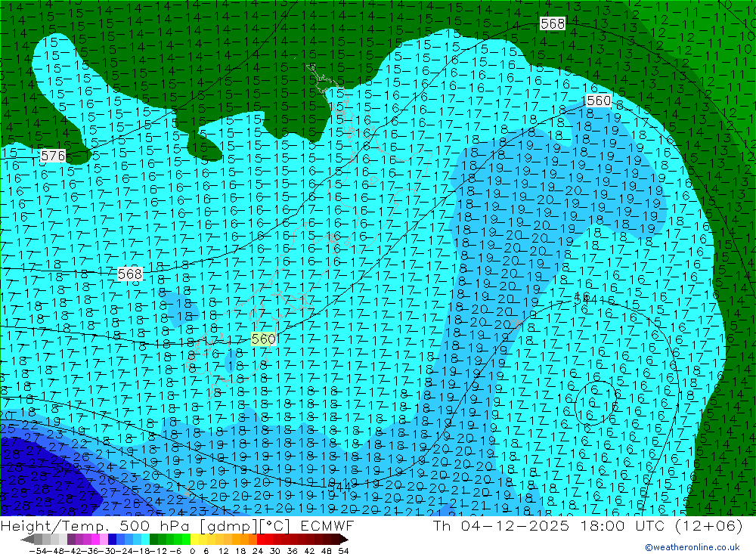Open the weatheronline.co.uk copyright link
Image resolution: width=756 pixels, height=554 pixels.
(692, 547)
